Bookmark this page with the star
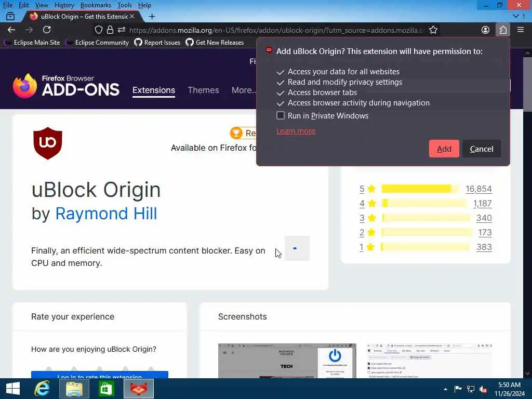The image size is (532, 399). 433,30
